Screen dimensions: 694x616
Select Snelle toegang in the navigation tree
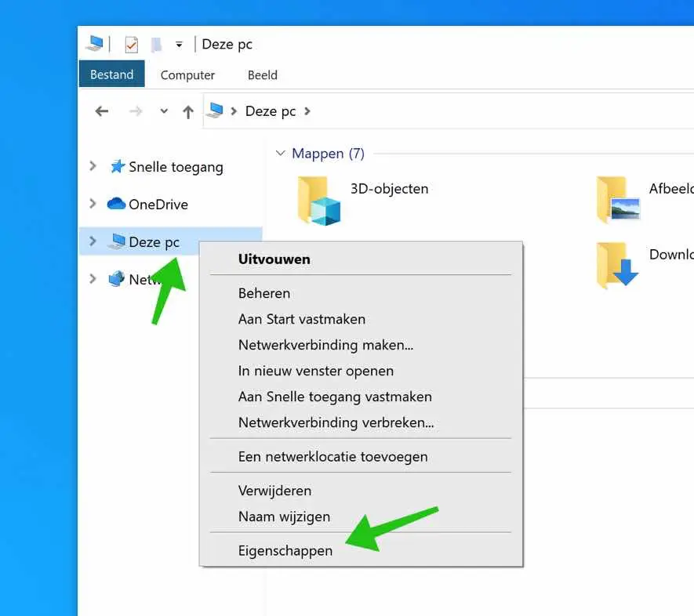click(x=176, y=167)
